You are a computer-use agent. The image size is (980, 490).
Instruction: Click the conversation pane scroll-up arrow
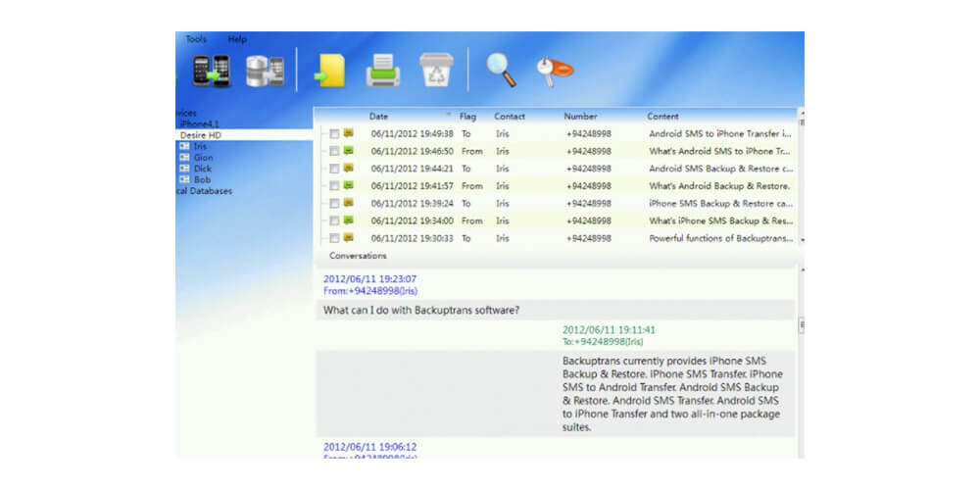802,269
